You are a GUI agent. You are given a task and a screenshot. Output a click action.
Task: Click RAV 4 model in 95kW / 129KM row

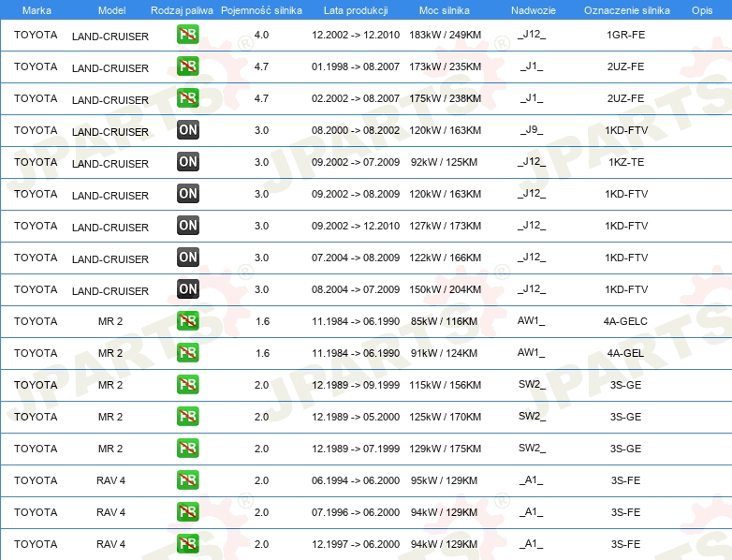coord(110,480)
